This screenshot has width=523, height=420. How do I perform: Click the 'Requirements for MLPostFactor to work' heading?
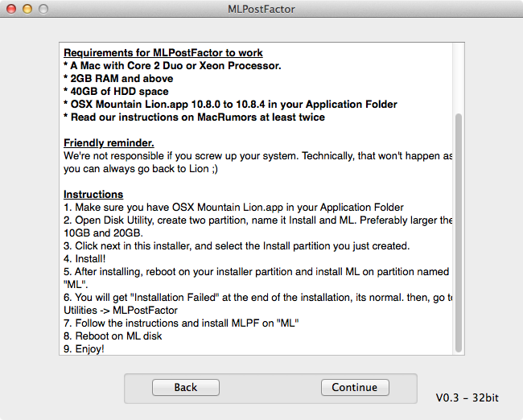pos(163,53)
